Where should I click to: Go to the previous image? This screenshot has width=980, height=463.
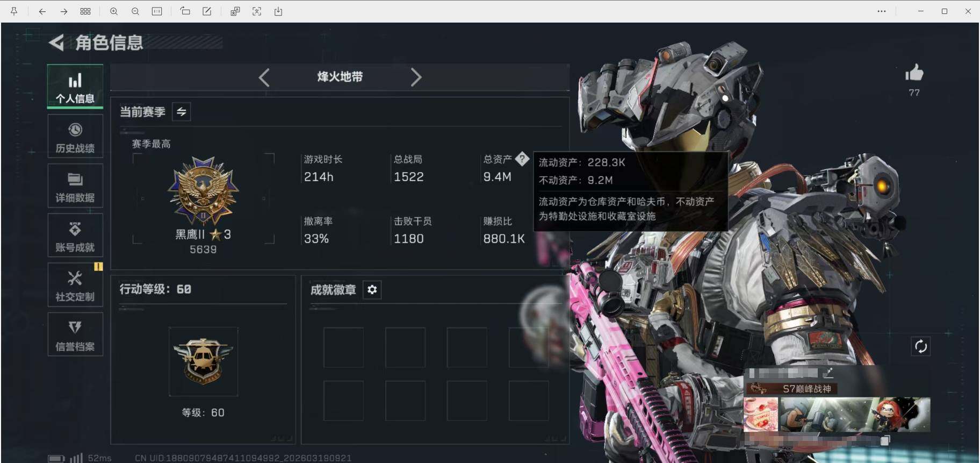tap(42, 11)
